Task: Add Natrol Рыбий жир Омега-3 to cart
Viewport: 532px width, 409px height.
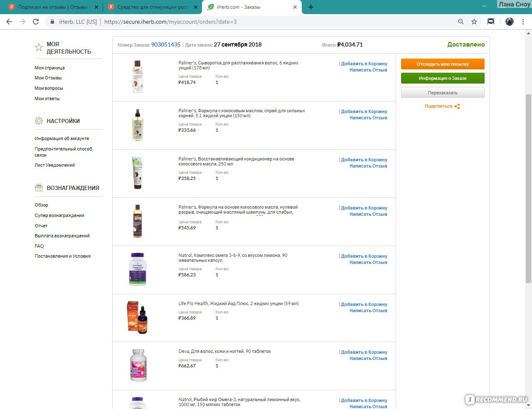Action: tap(364, 400)
